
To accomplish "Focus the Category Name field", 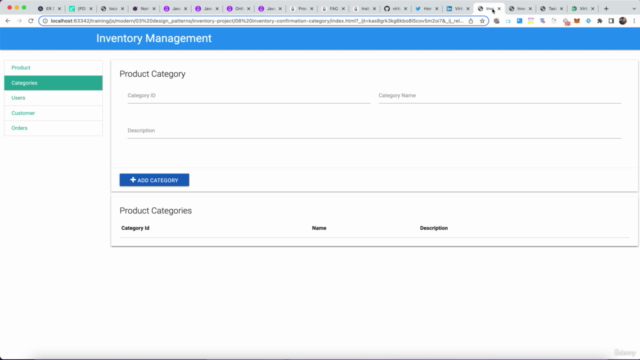I will point(500,96).
